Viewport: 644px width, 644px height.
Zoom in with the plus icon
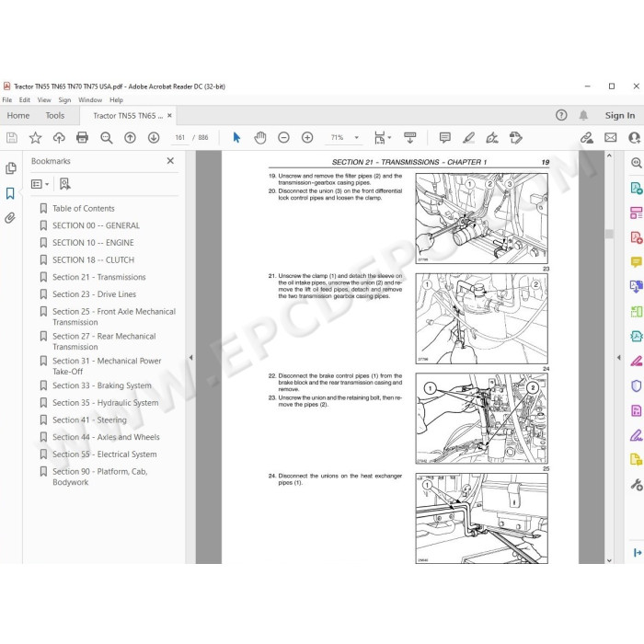pyautogui.click(x=307, y=138)
